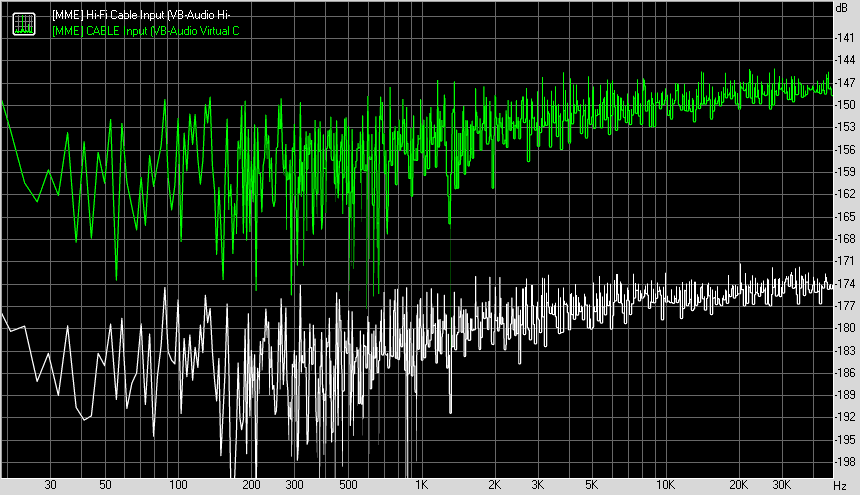Screen dimensions: 860x495
Task: Click the -180 dB scale value
Action: point(845,328)
